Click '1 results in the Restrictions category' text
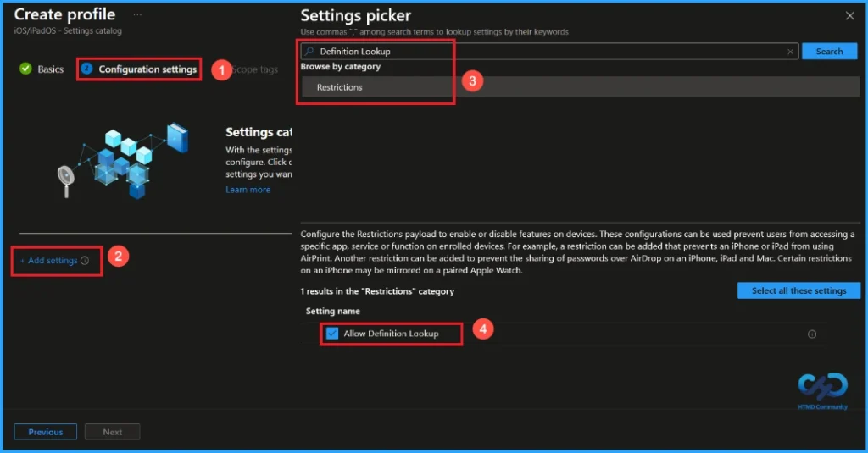 tap(377, 291)
